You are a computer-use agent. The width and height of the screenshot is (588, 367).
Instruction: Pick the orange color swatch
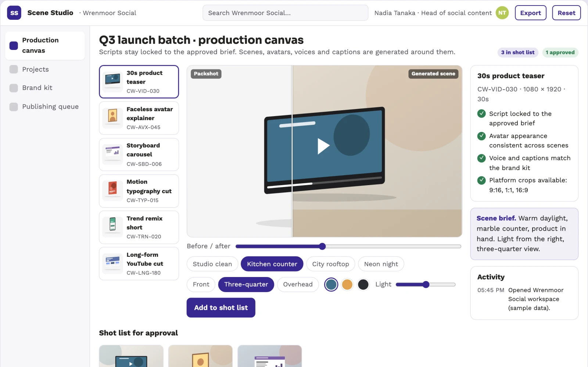347,284
